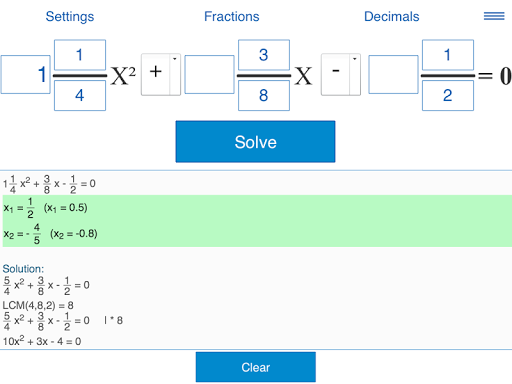Open the plus sign dropdown
The image size is (512, 384).
[161, 74]
